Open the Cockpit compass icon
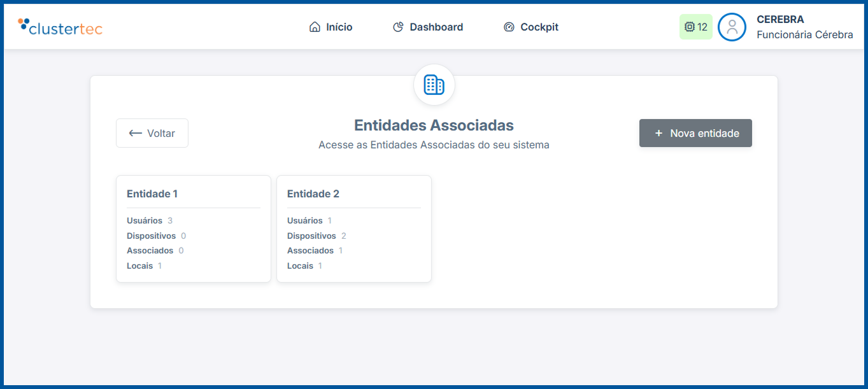 tap(509, 27)
